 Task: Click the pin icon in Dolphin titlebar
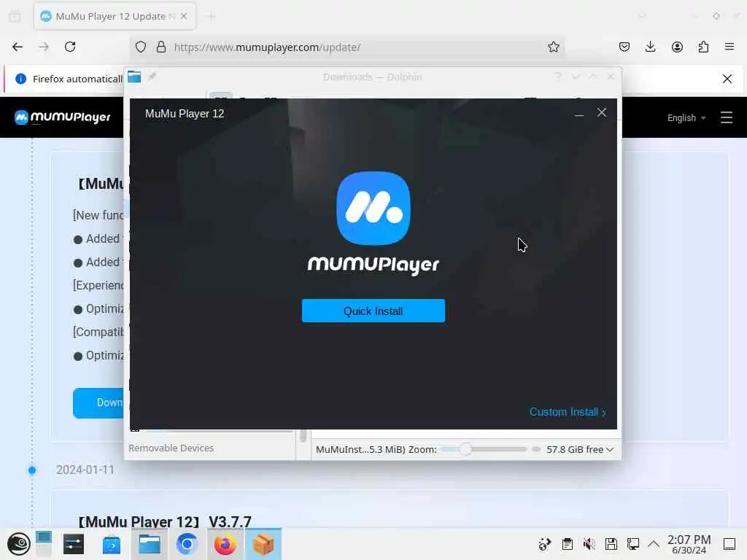click(x=152, y=77)
